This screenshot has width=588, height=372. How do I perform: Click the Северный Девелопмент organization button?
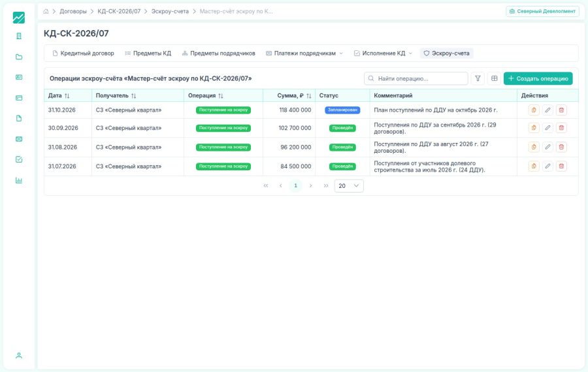pos(542,11)
